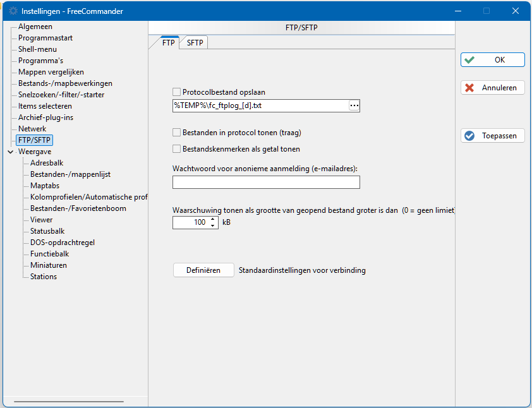The width and height of the screenshot is (532, 408).
Task: Switch to the SFTP tab
Action: tap(195, 43)
